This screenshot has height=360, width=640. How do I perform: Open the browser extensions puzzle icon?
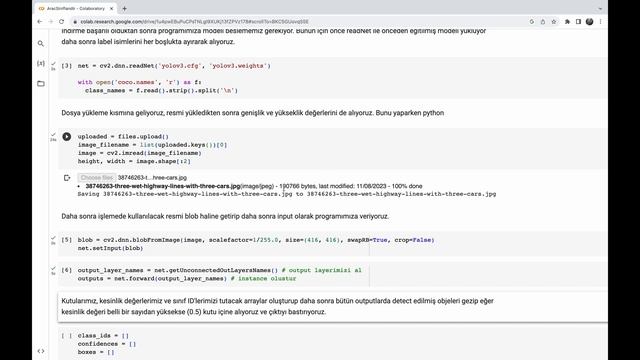567,22
